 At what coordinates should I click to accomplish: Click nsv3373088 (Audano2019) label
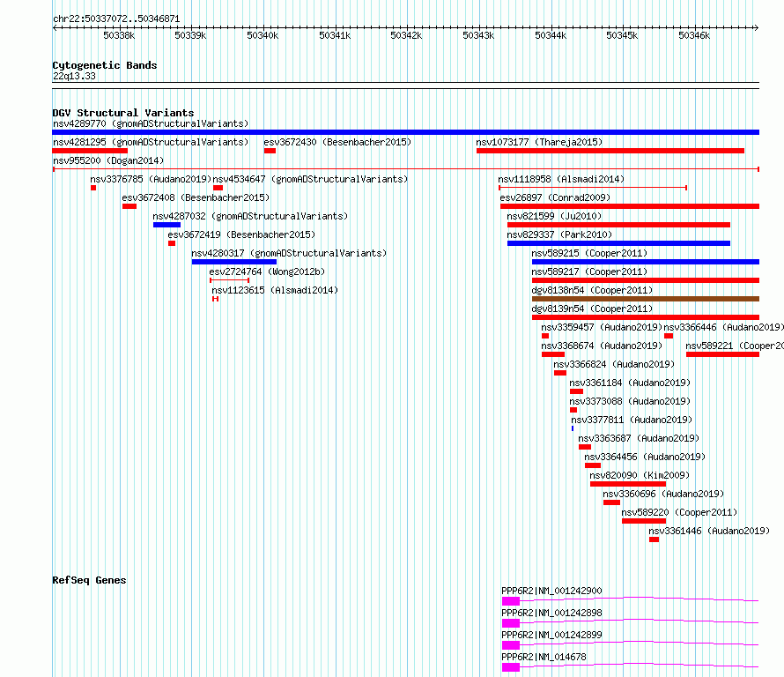pos(630,401)
